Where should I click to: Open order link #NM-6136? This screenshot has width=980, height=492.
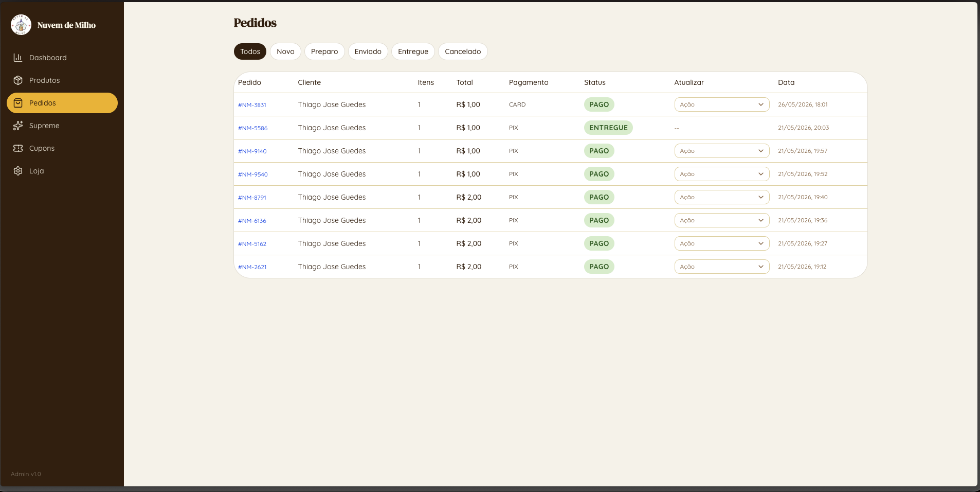[252, 221]
